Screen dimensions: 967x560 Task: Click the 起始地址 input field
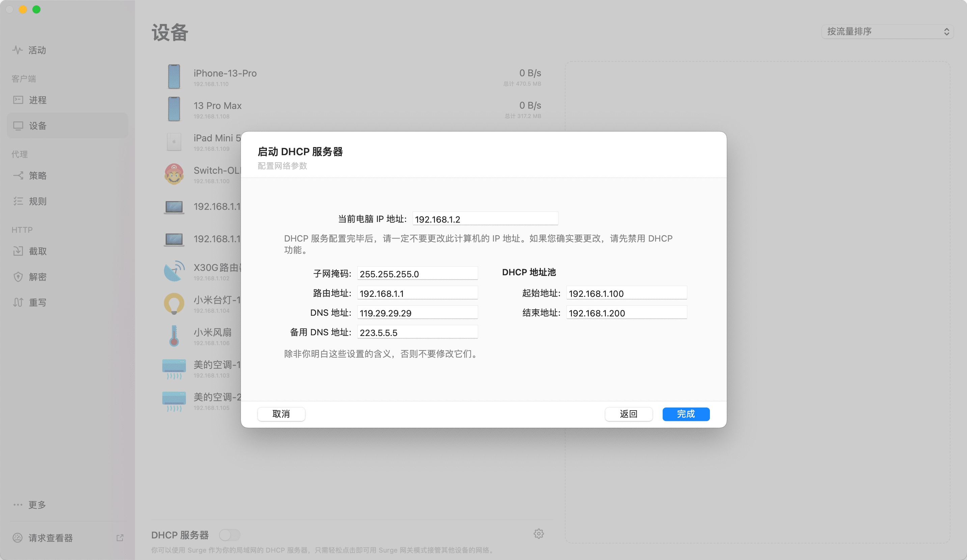click(626, 293)
